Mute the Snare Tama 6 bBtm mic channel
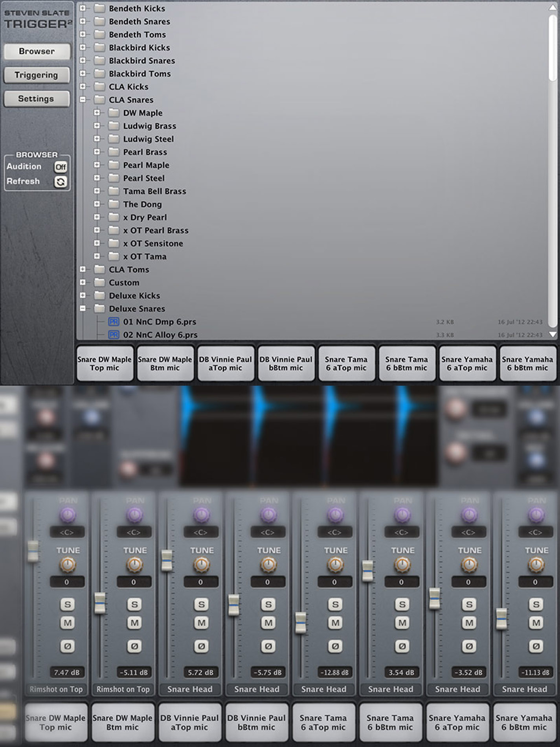560x747 pixels. pyautogui.click(x=402, y=623)
